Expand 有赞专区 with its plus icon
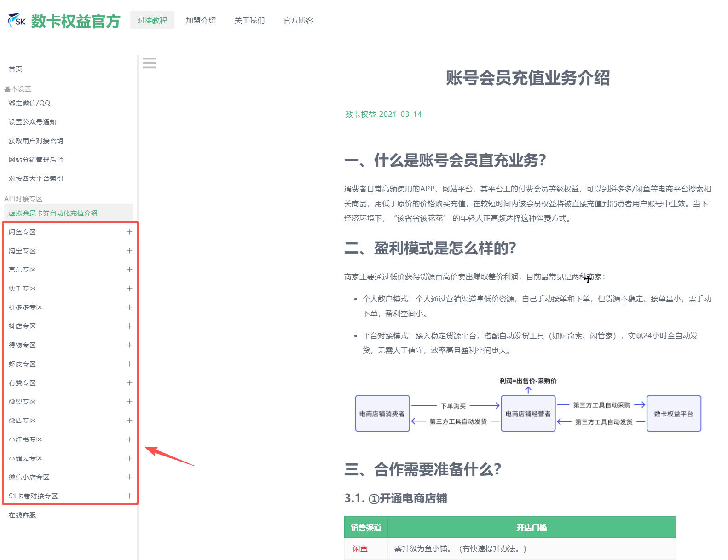This screenshot has height=560, width=728. tap(129, 383)
